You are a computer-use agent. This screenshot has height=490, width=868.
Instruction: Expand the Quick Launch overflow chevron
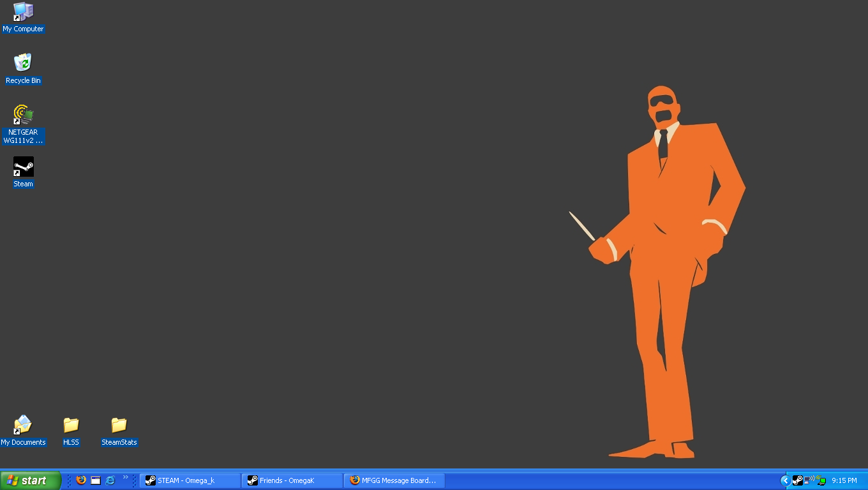(x=126, y=477)
